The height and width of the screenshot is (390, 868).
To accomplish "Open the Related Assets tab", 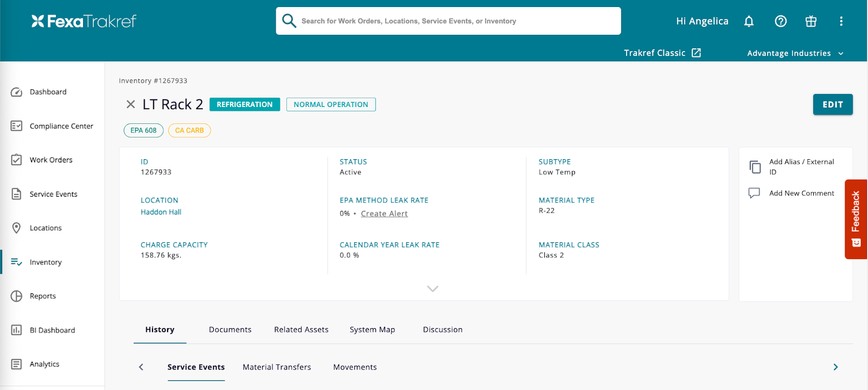I will coord(301,330).
